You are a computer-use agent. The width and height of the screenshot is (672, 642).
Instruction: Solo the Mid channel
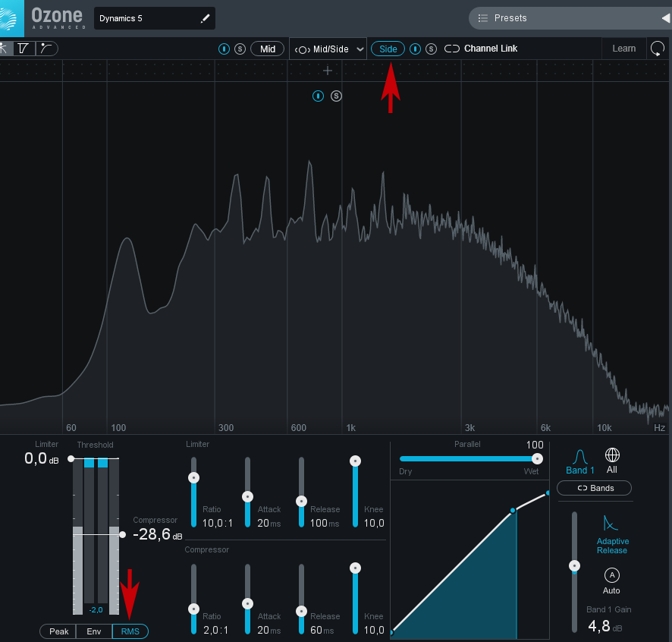pyautogui.click(x=240, y=49)
